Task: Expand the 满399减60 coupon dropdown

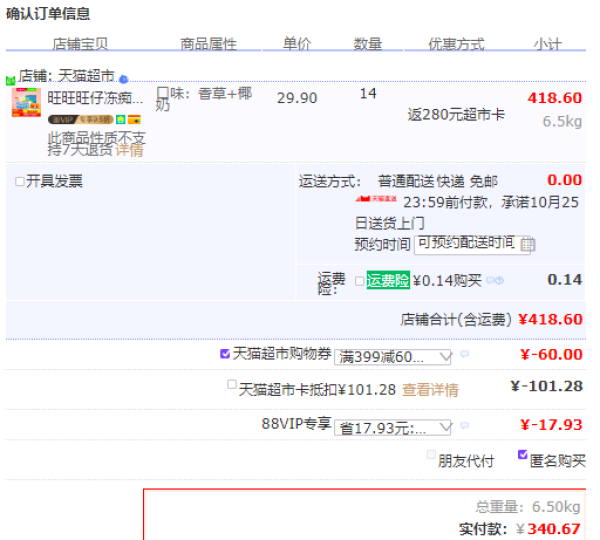Action: tap(393, 357)
